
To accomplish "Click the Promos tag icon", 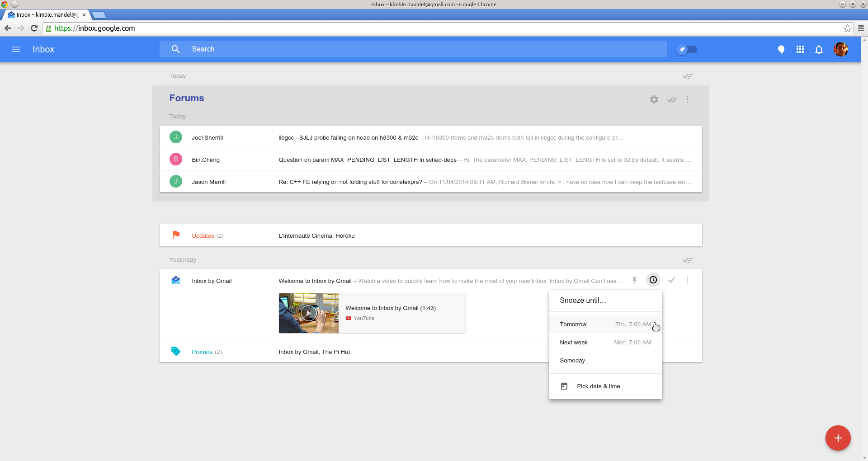I will (176, 351).
